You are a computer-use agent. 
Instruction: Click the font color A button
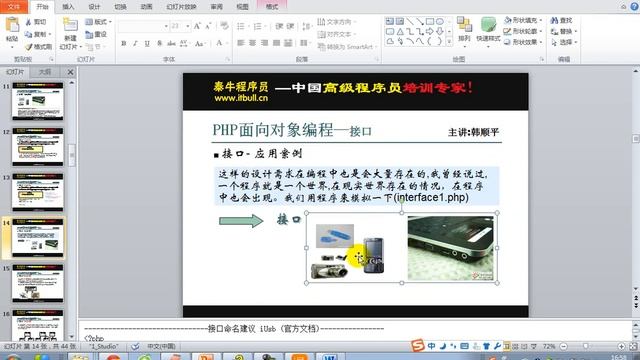pyautogui.click(x=219, y=43)
